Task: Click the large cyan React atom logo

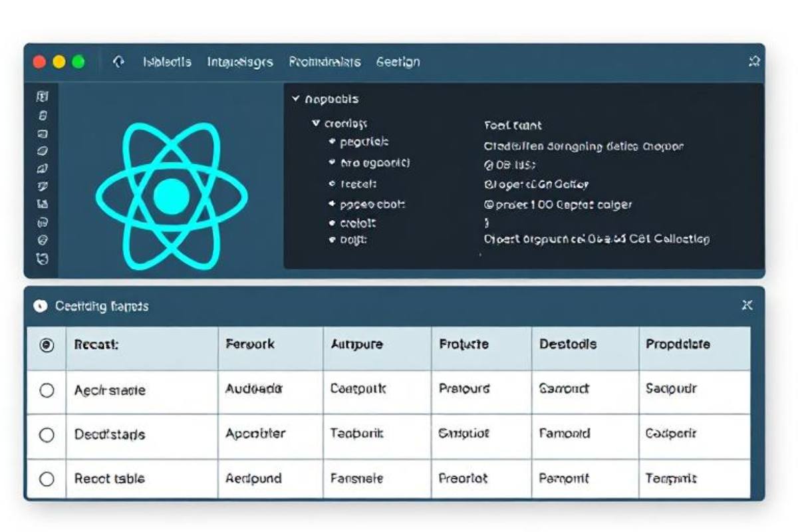Action: tap(172, 196)
